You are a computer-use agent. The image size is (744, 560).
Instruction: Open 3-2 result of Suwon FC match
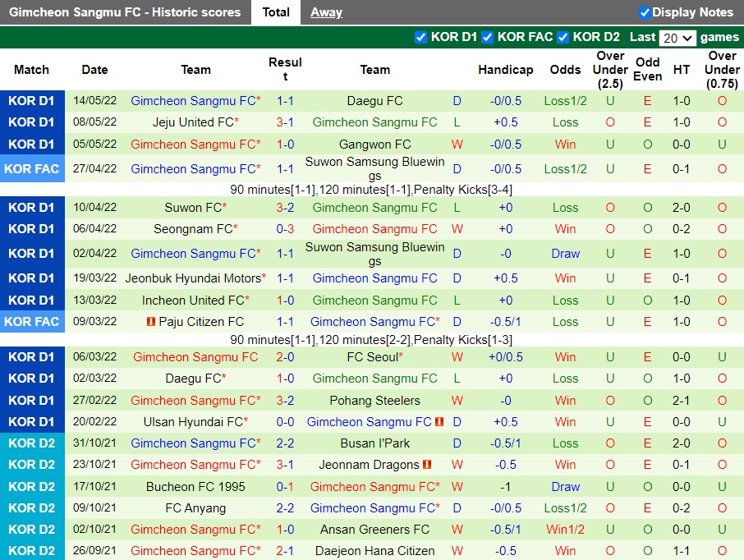[285, 208]
